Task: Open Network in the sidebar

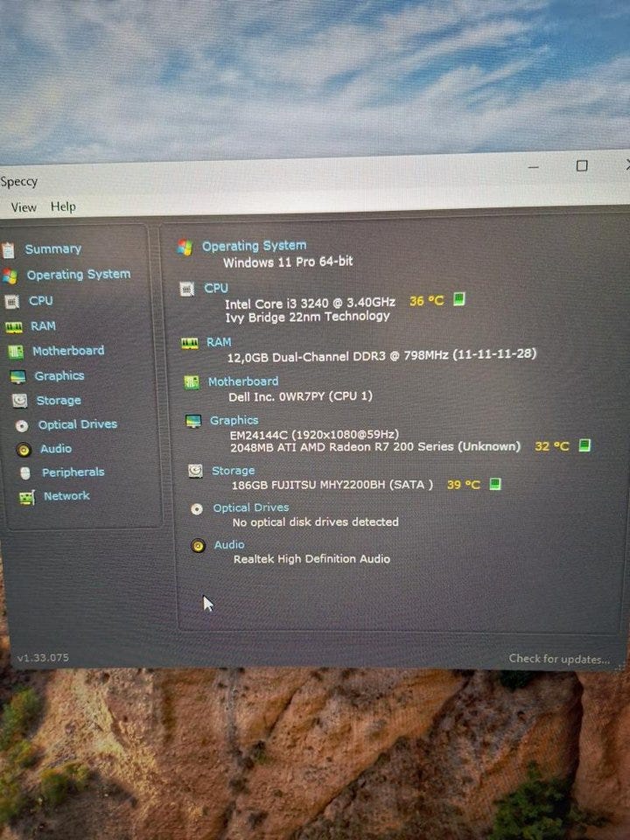Action: [x=67, y=495]
